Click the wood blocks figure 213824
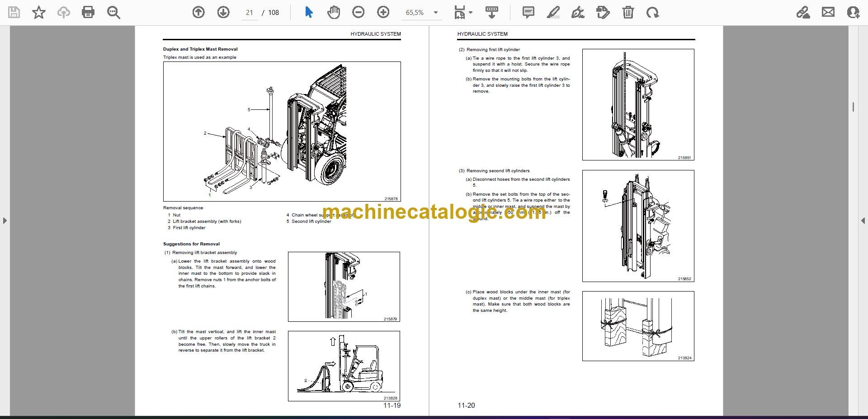868x419 pixels. (638, 326)
